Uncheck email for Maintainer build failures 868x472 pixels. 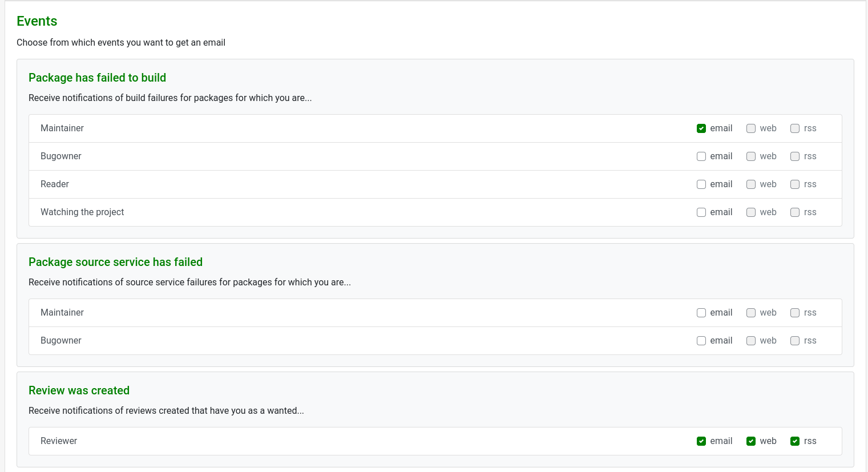(x=701, y=128)
